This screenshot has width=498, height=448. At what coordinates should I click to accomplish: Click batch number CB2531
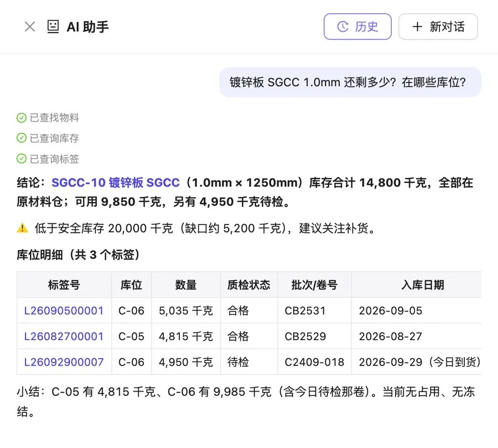tap(305, 310)
